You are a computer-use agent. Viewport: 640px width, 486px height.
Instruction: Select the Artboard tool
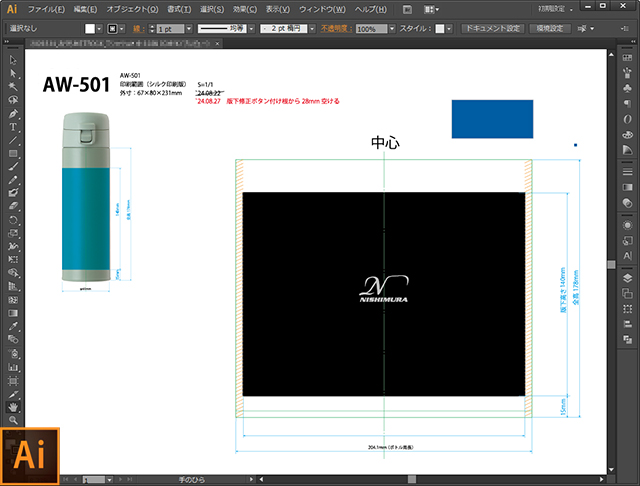pos(13,381)
